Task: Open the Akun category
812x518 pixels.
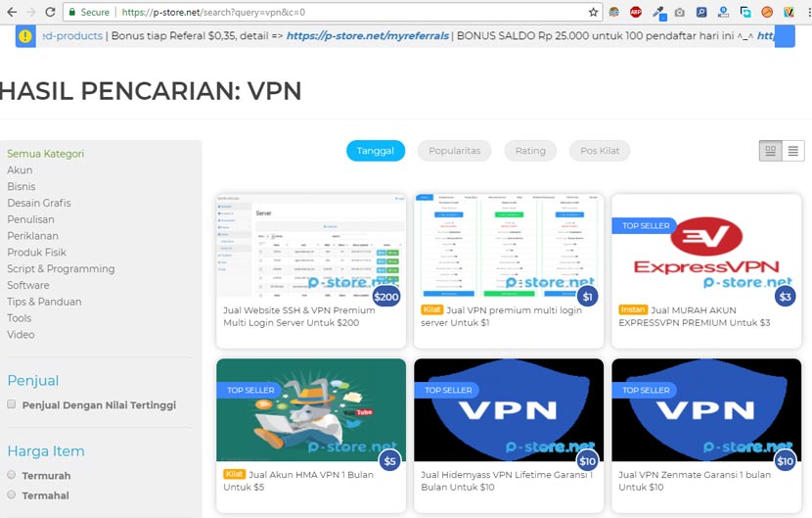Action: pos(20,170)
